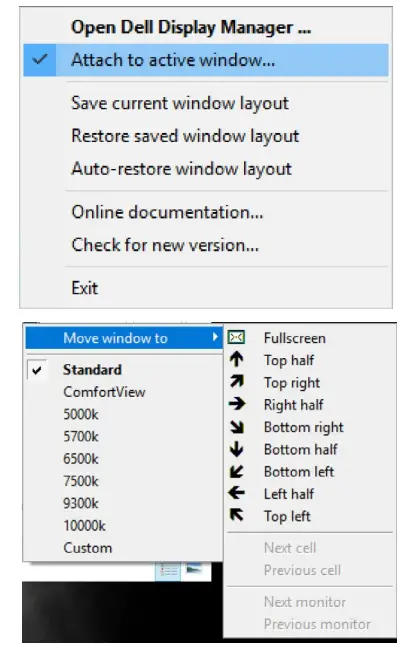Open the Move window to menu entry

[x=124, y=338]
